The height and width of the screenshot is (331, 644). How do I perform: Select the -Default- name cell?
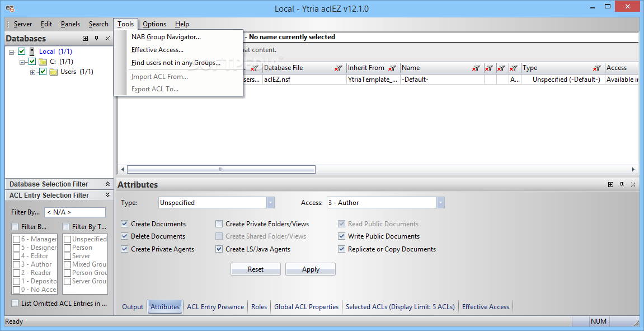point(442,80)
